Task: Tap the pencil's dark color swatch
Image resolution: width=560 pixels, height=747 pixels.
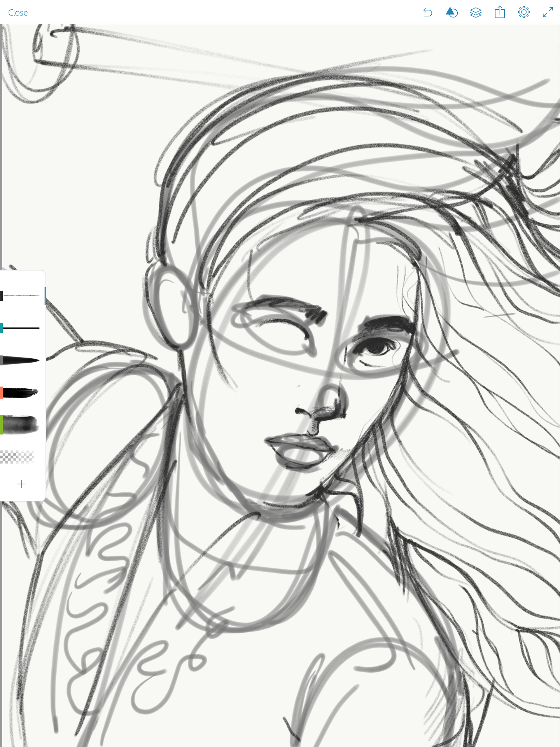Action: coord(1,296)
